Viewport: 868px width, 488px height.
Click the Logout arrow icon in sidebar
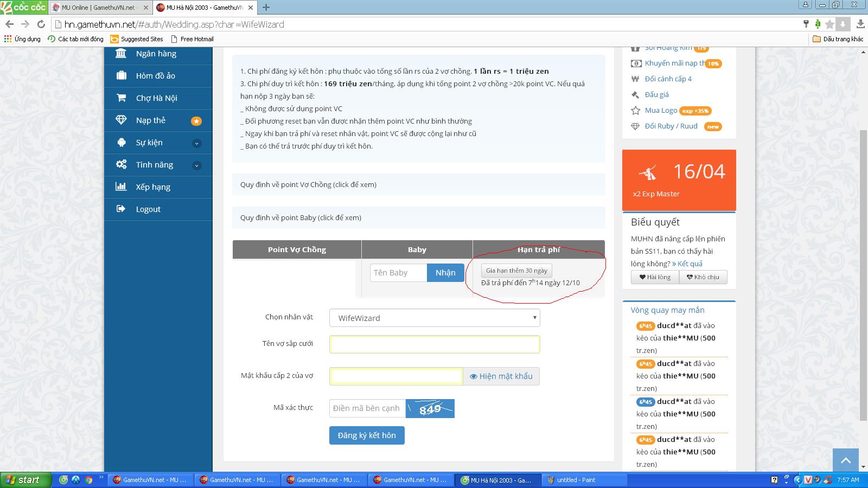[121, 209]
